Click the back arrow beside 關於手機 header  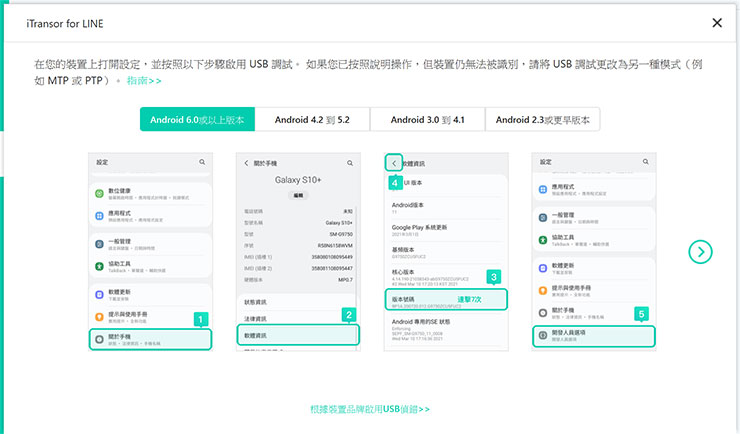pos(246,162)
